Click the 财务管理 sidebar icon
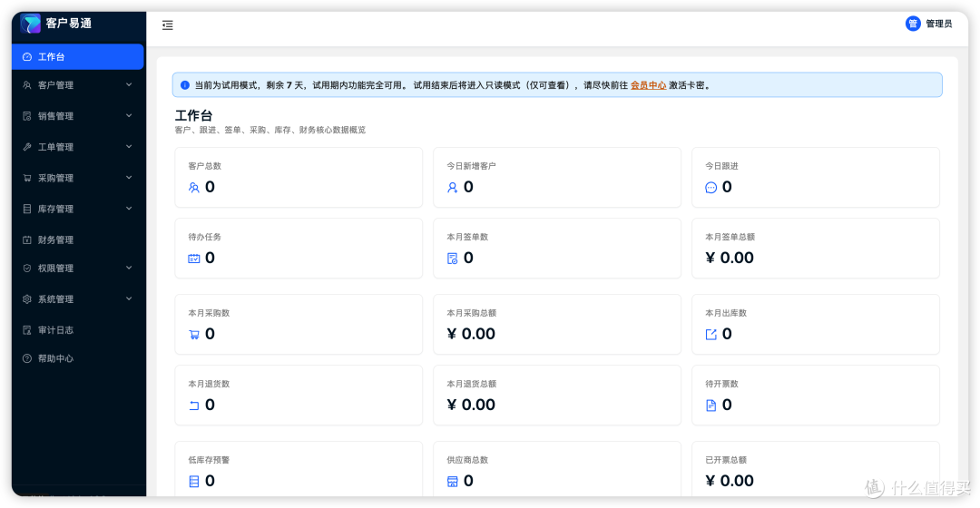Image resolution: width=980 pixels, height=508 pixels. coord(27,240)
